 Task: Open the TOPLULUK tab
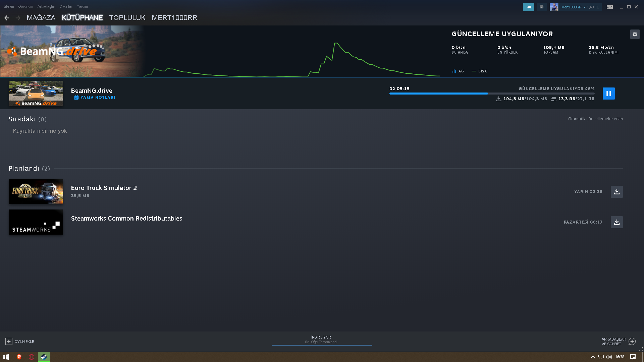(127, 18)
